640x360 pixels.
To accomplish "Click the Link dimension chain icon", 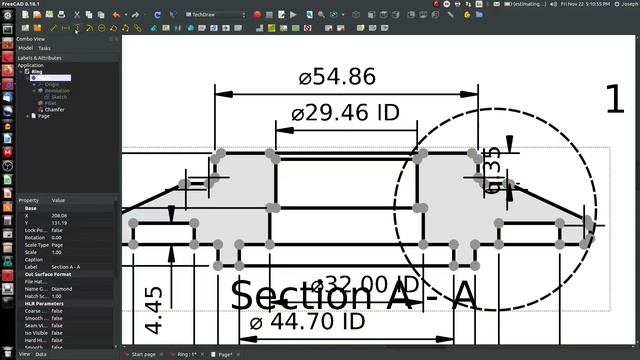I will pos(138,28).
